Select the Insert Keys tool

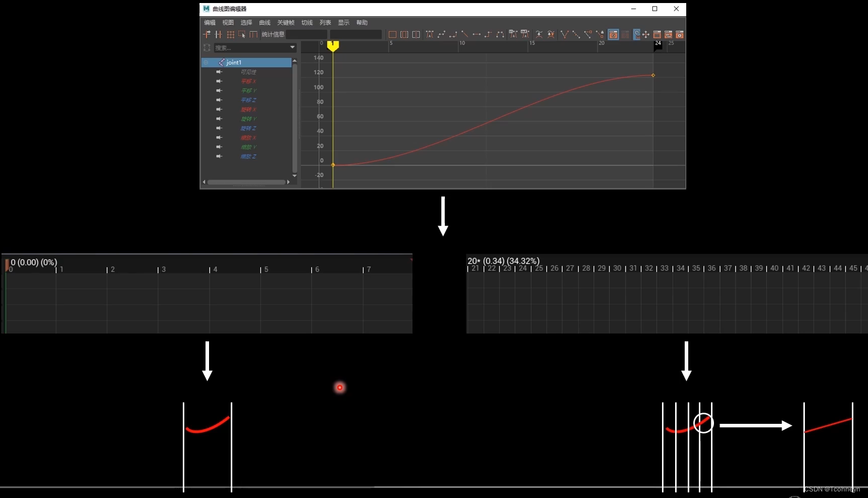tap(218, 34)
